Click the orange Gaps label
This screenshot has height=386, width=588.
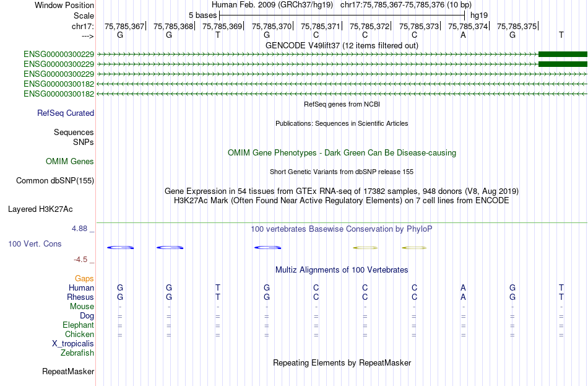pos(84,279)
